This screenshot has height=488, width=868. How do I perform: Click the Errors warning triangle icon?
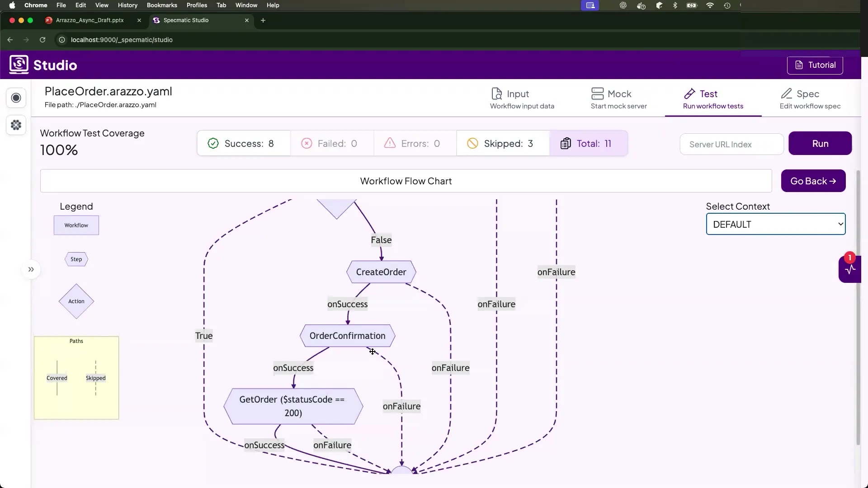point(390,143)
